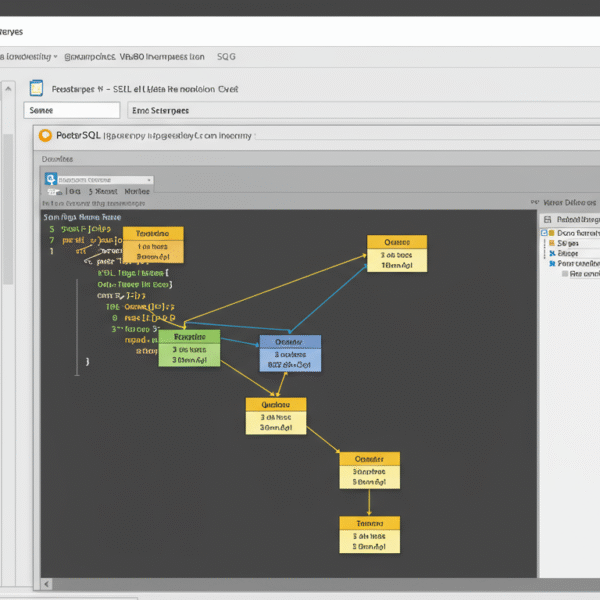Click the orange folder icon in the right tree
This screenshot has height=600, width=600.
pyautogui.click(x=551, y=242)
